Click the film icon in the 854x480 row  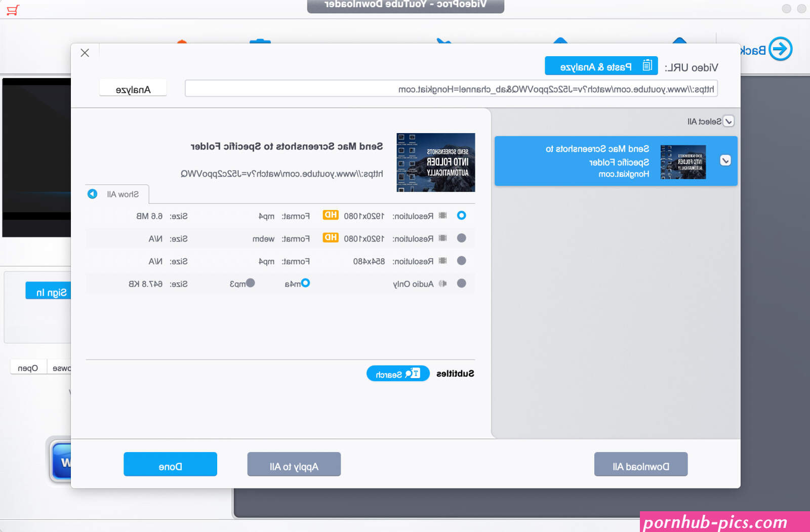point(442,261)
